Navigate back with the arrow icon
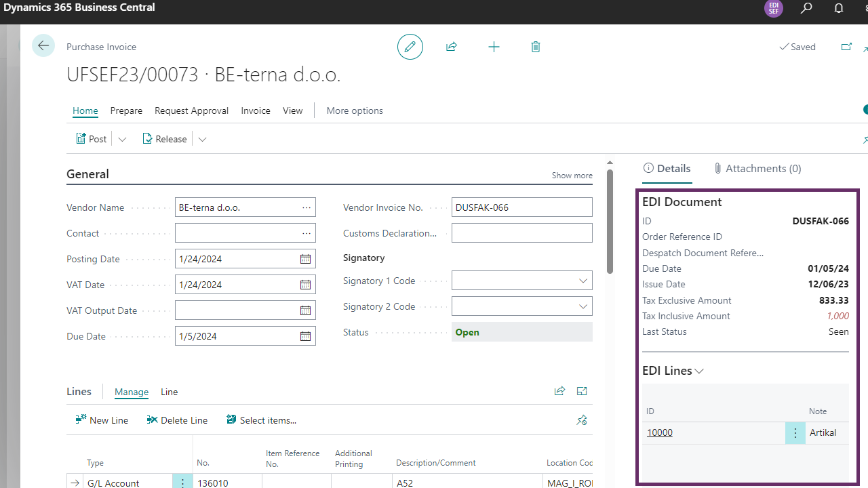Image resolution: width=868 pixels, height=488 pixels. coord(43,45)
